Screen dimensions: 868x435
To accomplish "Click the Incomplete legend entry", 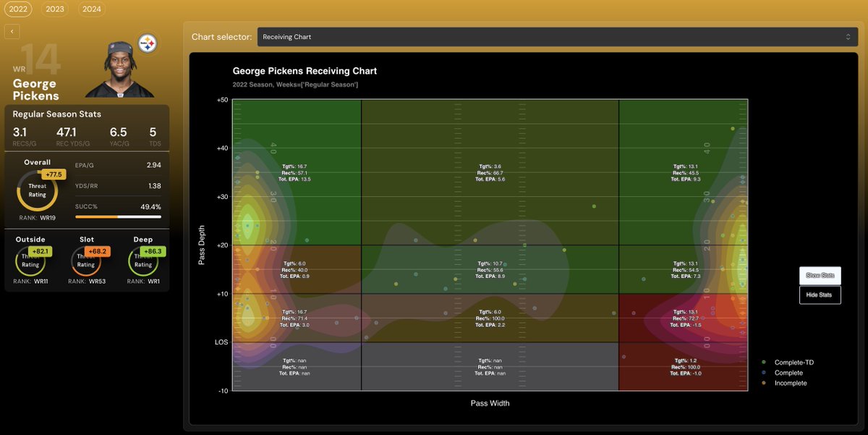I will click(x=785, y=383).
